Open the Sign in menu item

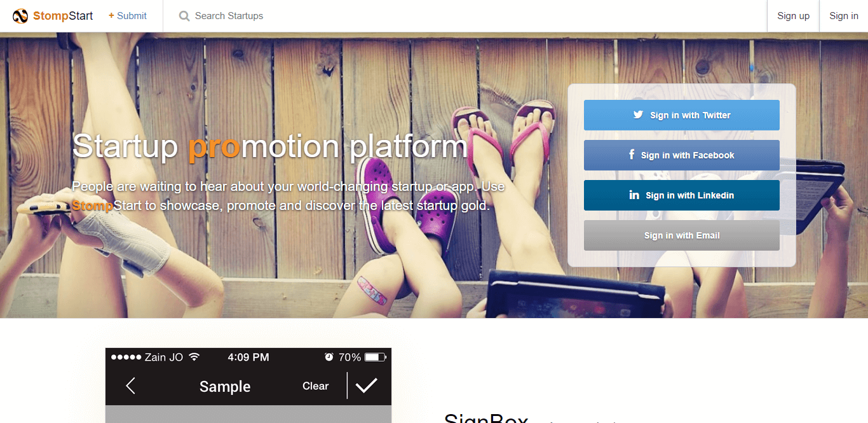pyautogui.click(x=844, y=16)
